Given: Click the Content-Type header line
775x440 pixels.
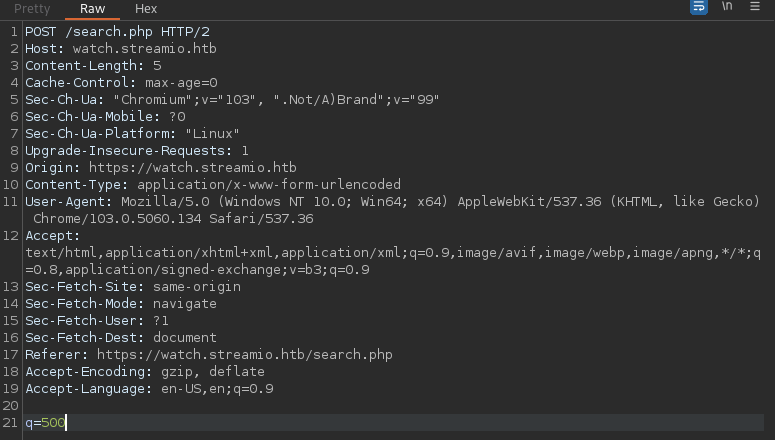Looking at the screenshot, I should [x=212, y=184].
